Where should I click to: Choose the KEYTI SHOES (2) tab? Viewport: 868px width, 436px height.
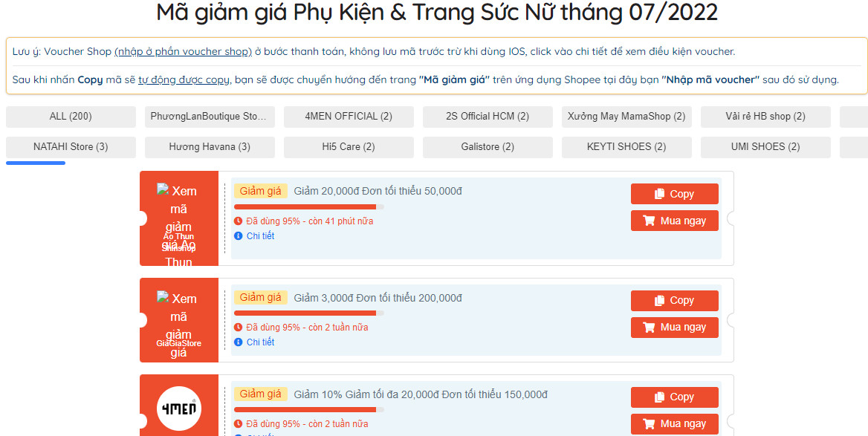click(626, 147)
